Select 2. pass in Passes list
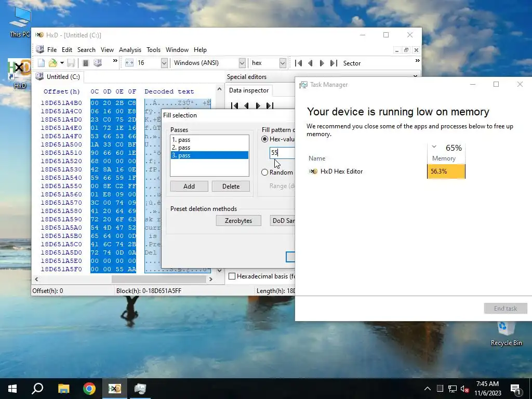Viewport: 532px width, 399px height. point(209,148)
